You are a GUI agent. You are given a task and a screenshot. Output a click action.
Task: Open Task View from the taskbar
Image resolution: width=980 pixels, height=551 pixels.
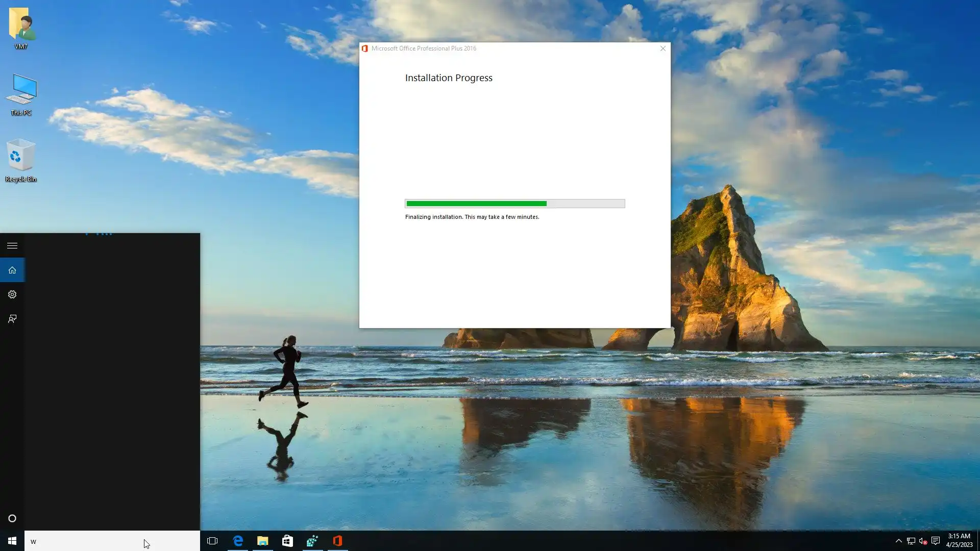pyautogui.click(x=212, y=541)
